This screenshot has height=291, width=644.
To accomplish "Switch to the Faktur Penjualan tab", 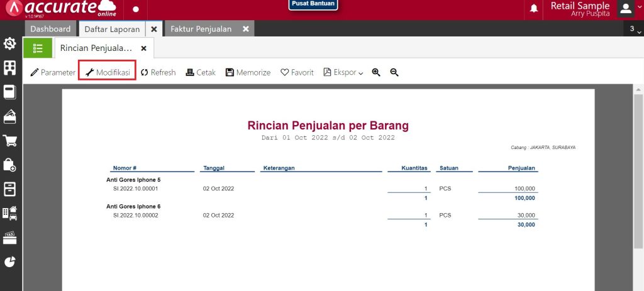I will (x=201, y=29).
